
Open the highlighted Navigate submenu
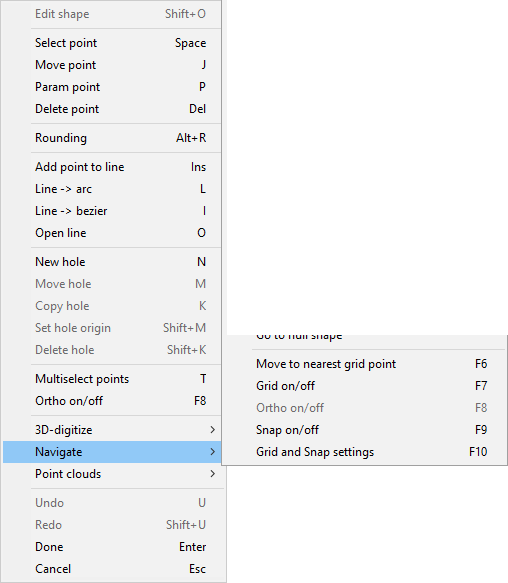tap(112, 452)
